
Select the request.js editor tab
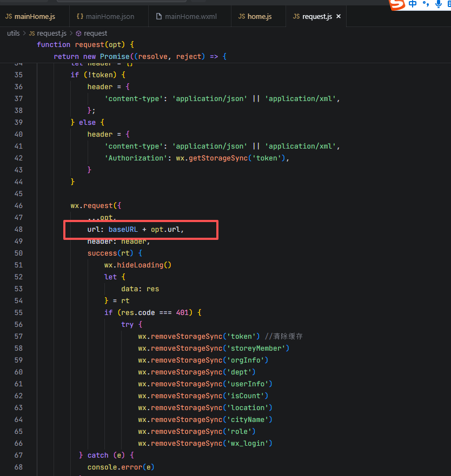pyautogui.click(x=317, y=16)
